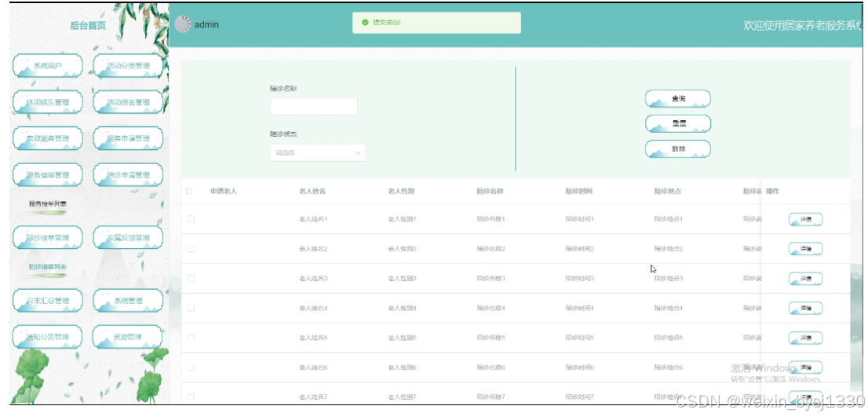Select the 服务接单列表 submenu item
The image size is (868, 417).
48,204
